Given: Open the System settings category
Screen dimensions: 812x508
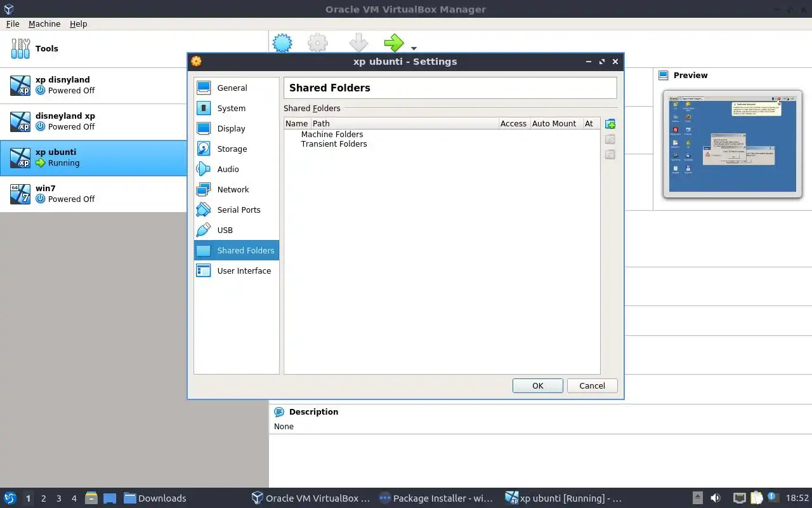Looking at the screenshot, I should pyautogui.click(x=237, y=108).
